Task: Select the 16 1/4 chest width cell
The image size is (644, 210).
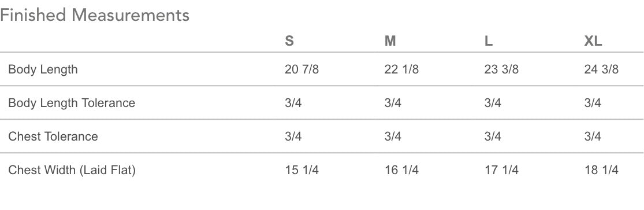Action: tap(401, 170)
